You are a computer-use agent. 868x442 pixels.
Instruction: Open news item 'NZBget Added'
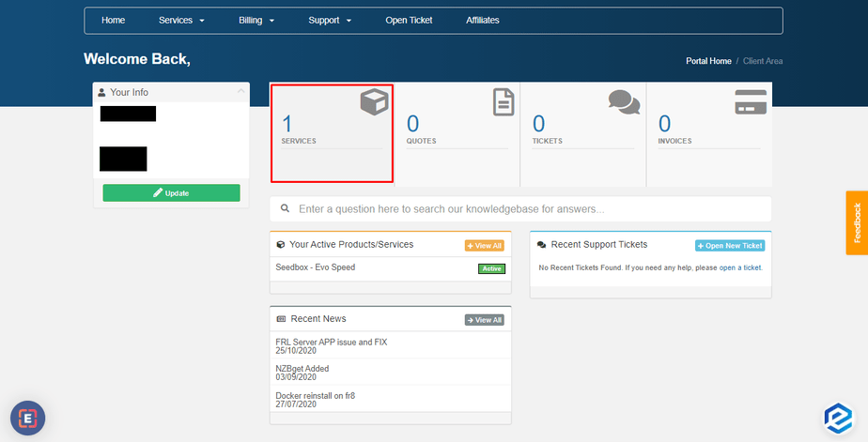coord(302,369)
